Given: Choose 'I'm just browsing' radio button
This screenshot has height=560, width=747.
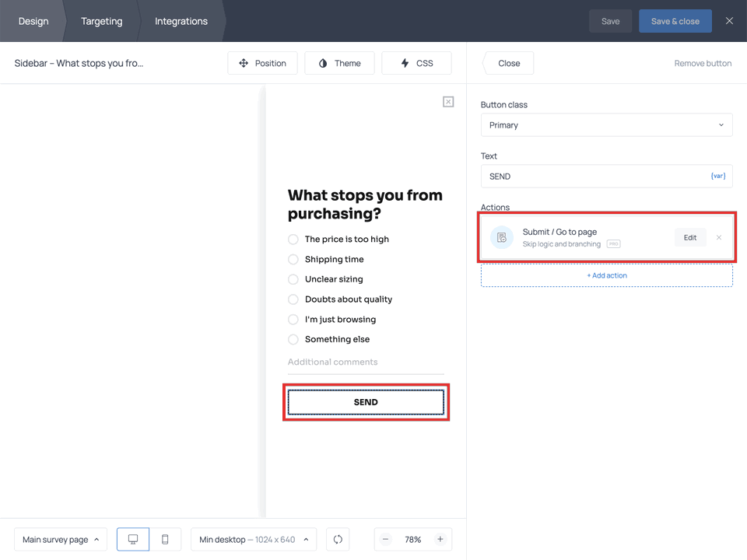Looking at the screenshot, I should [x=293, y=320].
